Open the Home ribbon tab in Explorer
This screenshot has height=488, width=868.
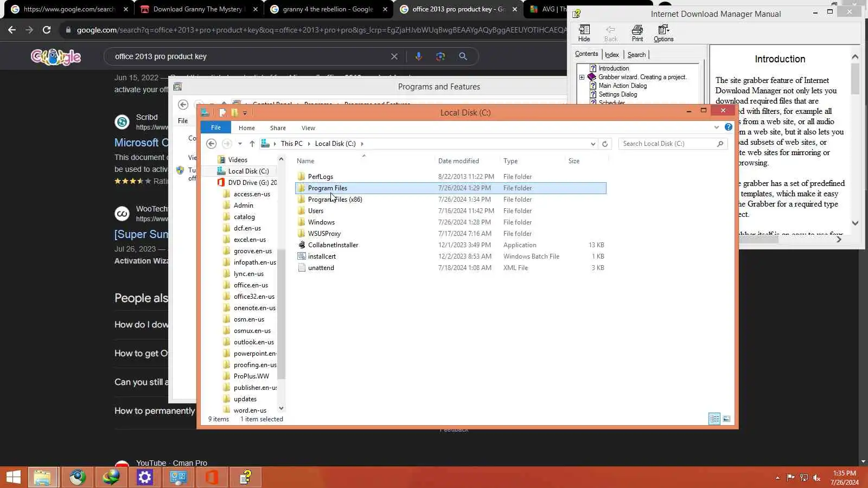coord(247,128)
